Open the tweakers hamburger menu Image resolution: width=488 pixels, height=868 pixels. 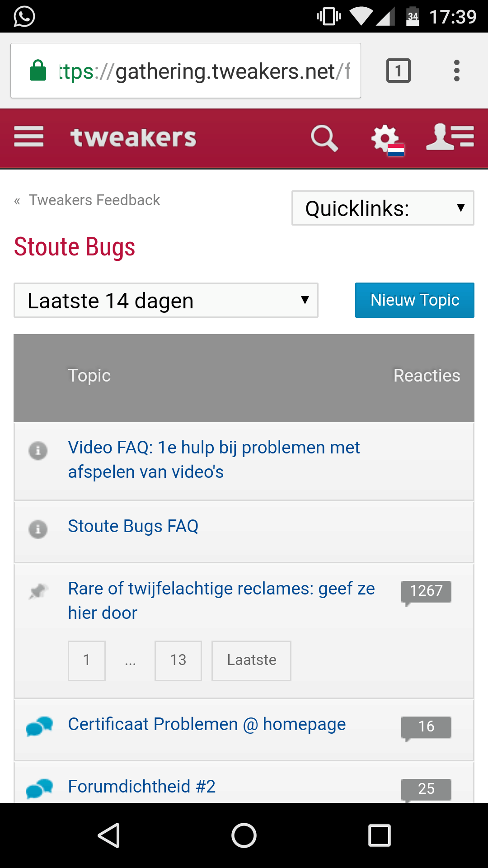point(29,137)
